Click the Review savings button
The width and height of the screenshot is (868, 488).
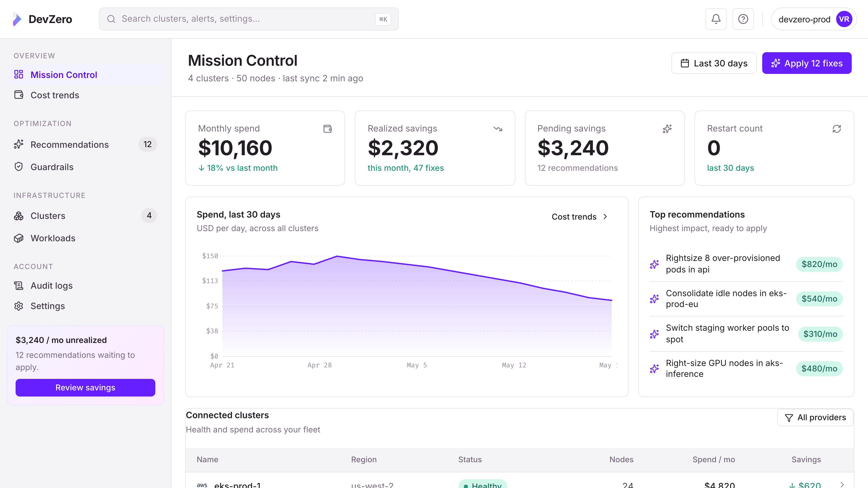85,388
